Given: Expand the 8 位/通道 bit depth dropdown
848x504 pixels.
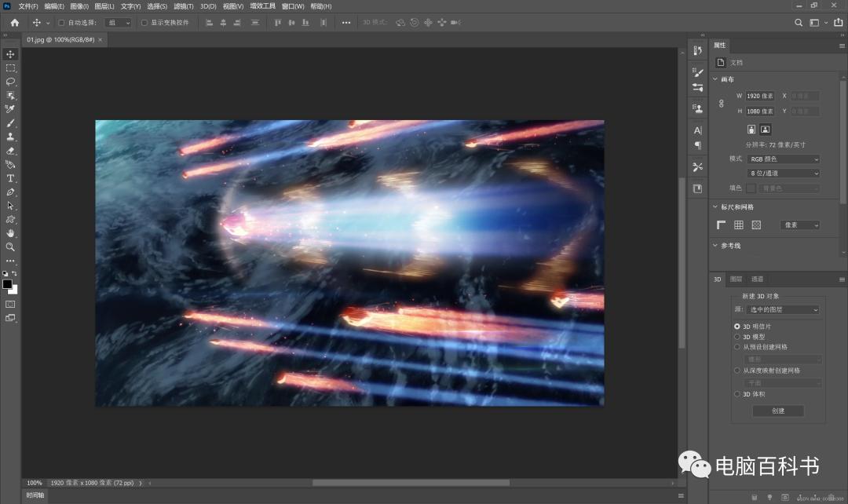Looking at the screenshot, I should [x=784, y=173].
